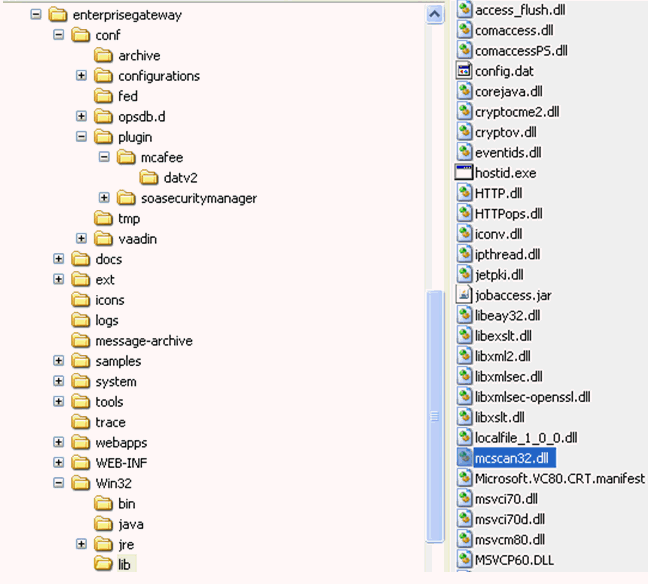Click the jobaccess.jar file icon
Image resolution: width=648 pixels, height=584 pixels.
[x=464, y=295]
